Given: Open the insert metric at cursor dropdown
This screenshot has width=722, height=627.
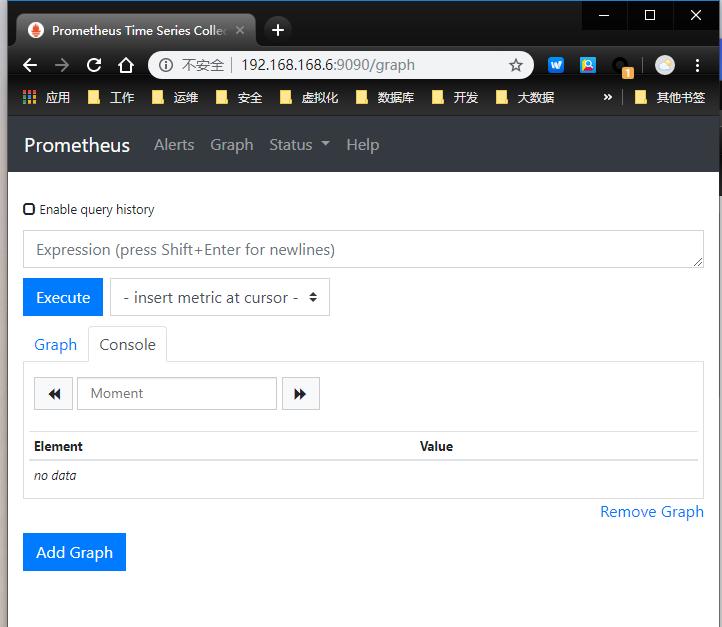Looking at the screenshot, I should (220, 297).
